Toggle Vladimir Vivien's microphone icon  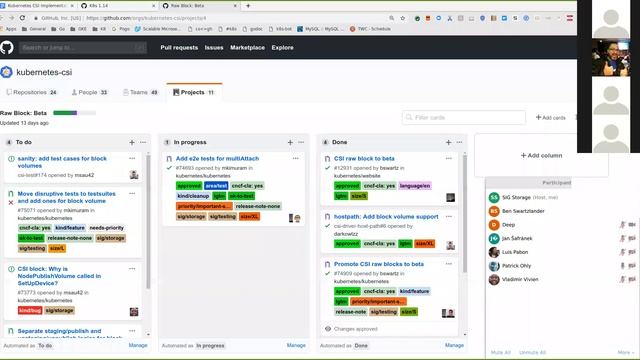point(622,280)
